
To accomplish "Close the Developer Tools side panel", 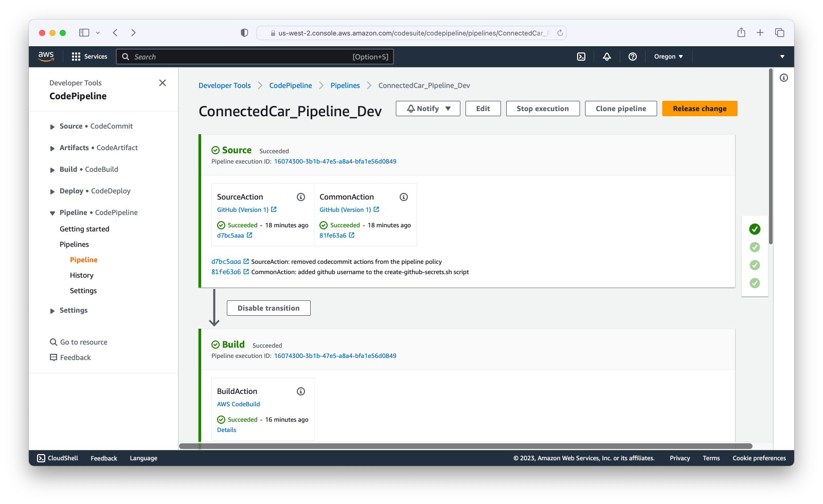I will [x=163, y=83].
